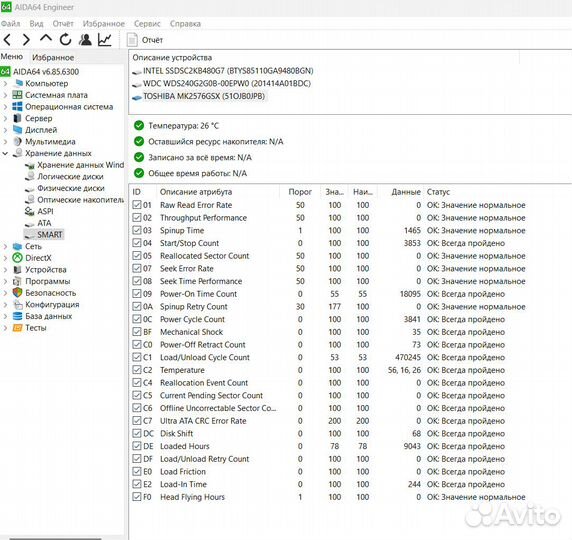Screen dimensions: 572x540
Task: Expand the Компьютер tree node
Action: point(5,84)
